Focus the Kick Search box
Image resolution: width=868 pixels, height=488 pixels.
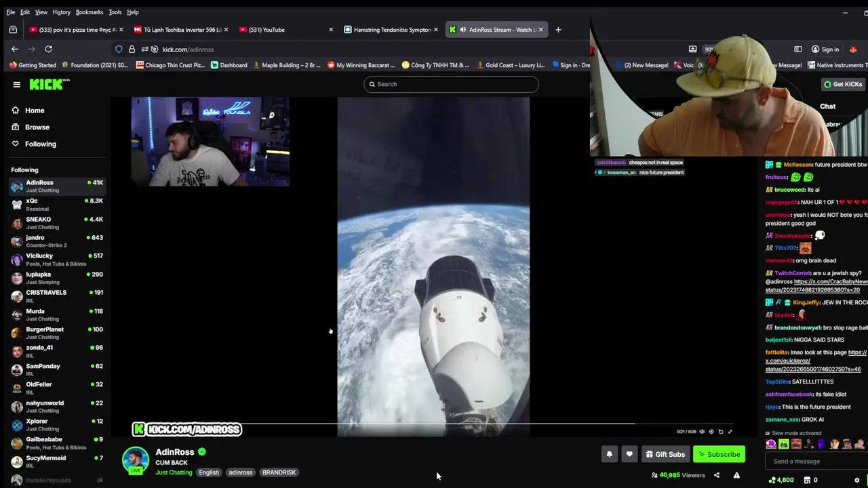click(x=451, y=84)
